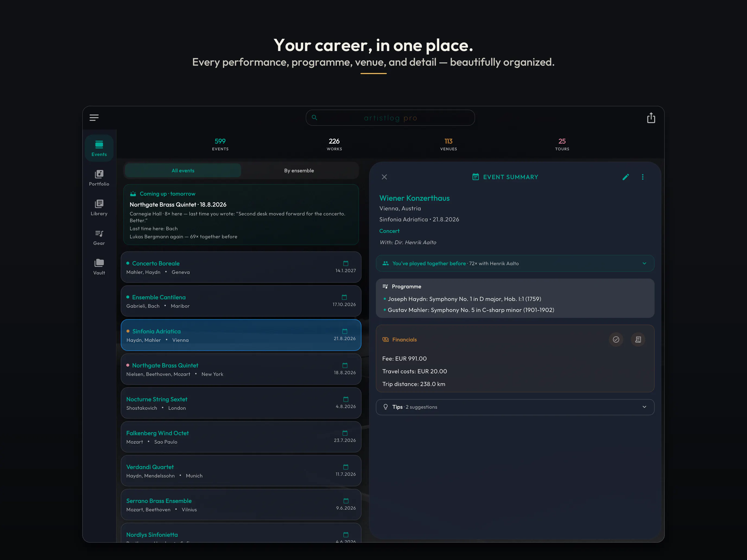
Task: Open the Events sidebar section
Action: [x=99, y=148]
